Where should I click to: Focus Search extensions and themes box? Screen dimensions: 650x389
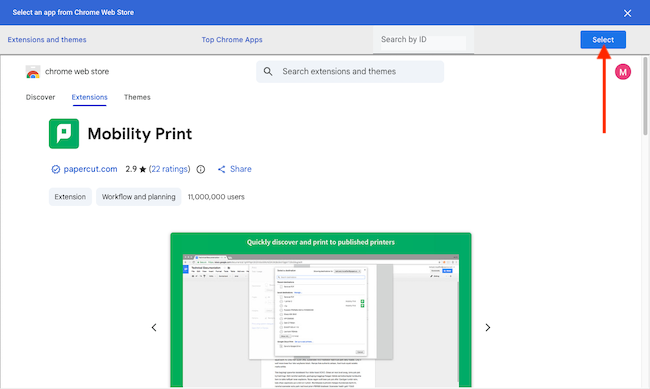350,72
